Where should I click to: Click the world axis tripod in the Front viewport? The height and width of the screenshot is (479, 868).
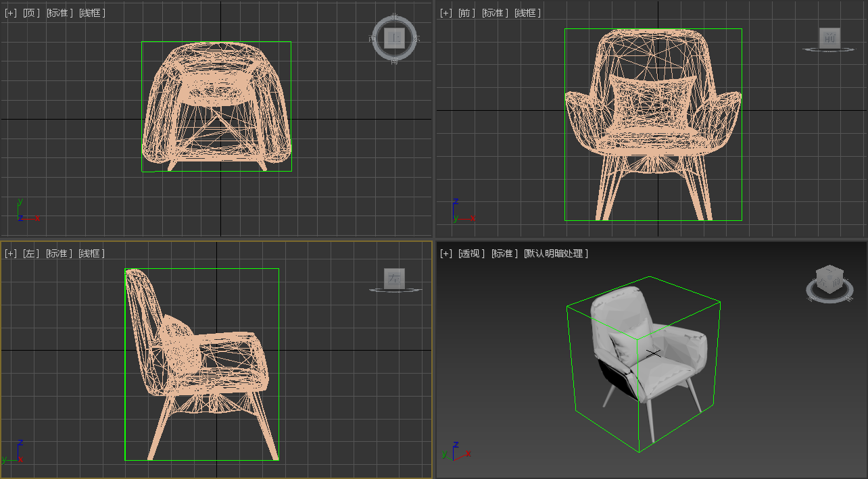(x=459, y=211)
